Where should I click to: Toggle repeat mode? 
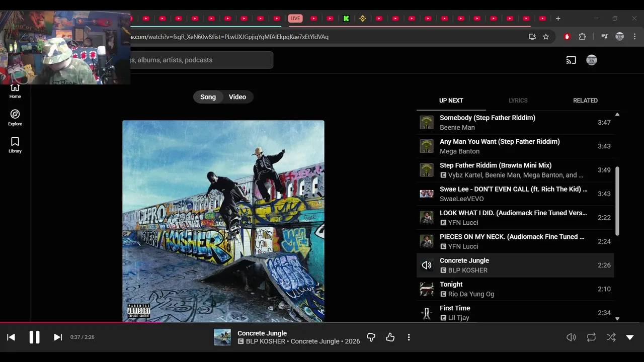[591, 337]
